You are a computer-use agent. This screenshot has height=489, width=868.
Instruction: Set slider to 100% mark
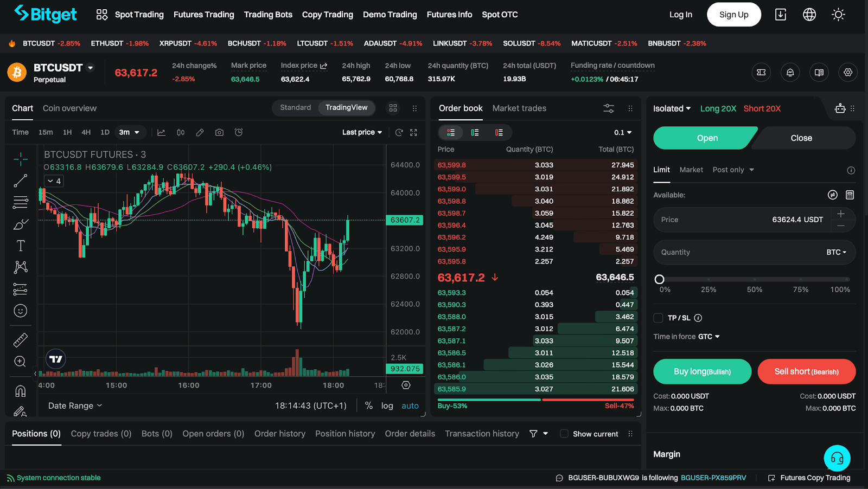click(847, 280)
